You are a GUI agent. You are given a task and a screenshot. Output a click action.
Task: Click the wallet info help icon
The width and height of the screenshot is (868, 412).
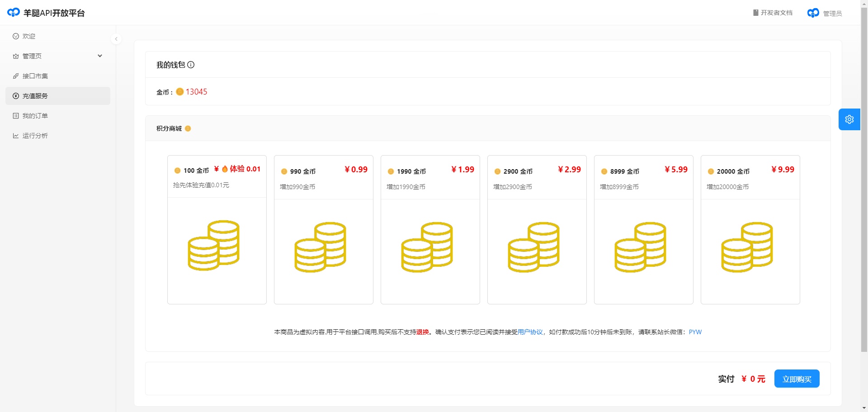(191, 65)
